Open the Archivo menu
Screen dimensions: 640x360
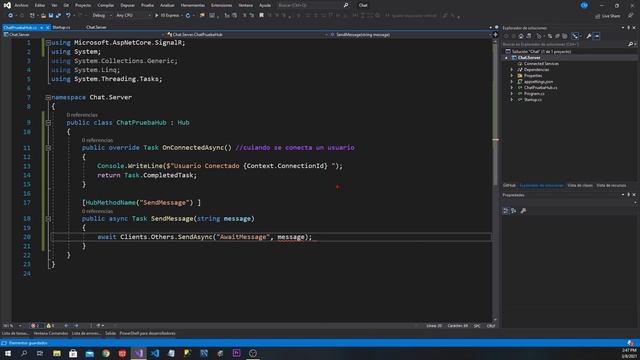(22, 5)
